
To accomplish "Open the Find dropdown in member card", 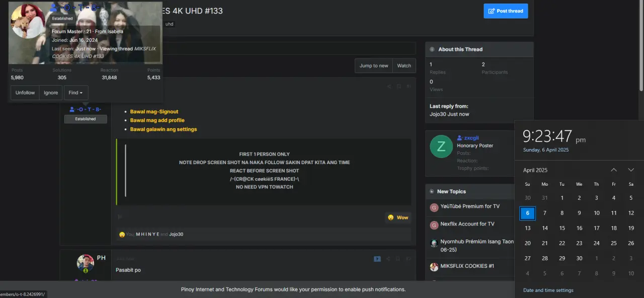I will coord(76,93).
